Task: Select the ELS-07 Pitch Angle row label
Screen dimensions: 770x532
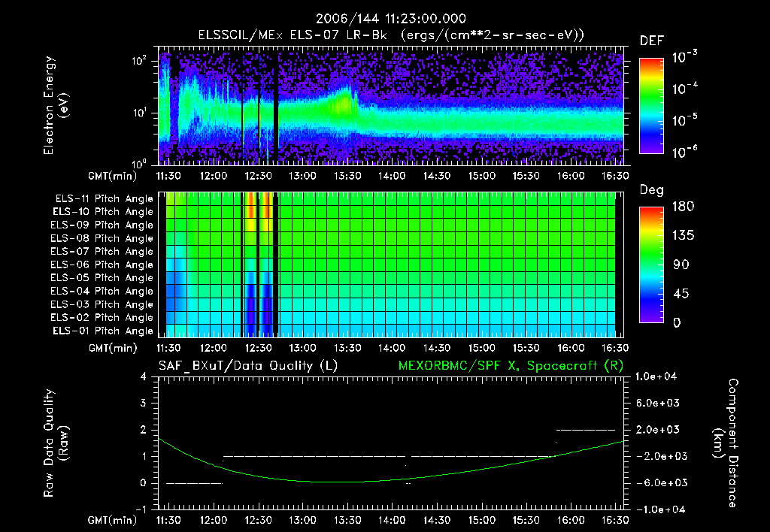Action: pos(102,251)
